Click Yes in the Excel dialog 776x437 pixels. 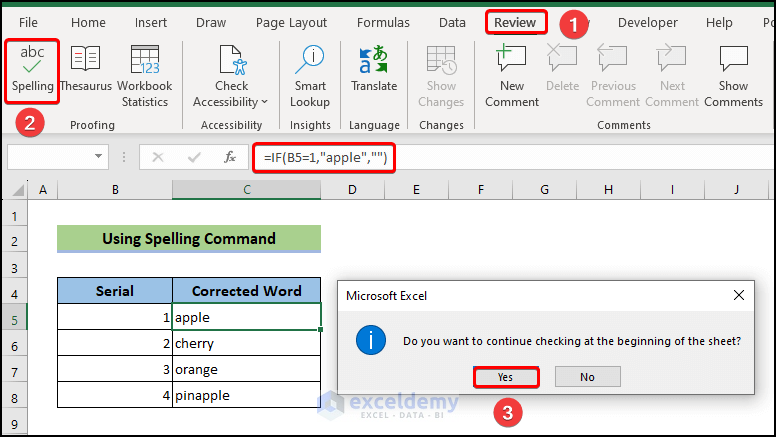[x=505, y=377]
